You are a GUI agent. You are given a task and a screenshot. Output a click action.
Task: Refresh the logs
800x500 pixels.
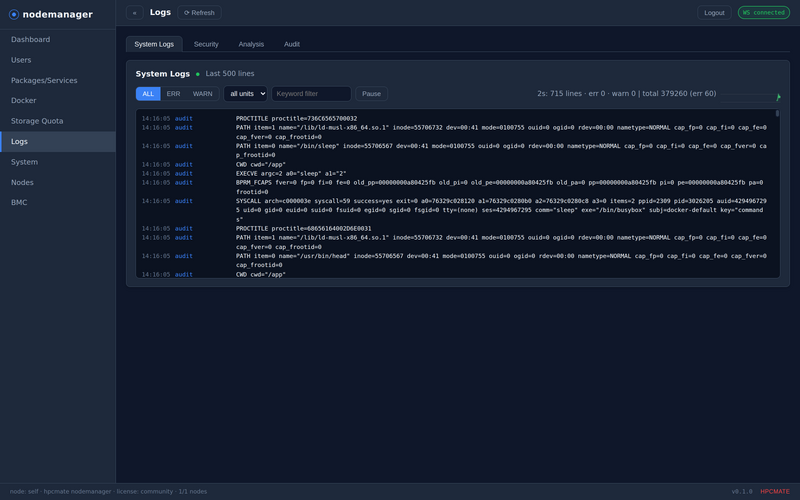click(x=199, y=13)
